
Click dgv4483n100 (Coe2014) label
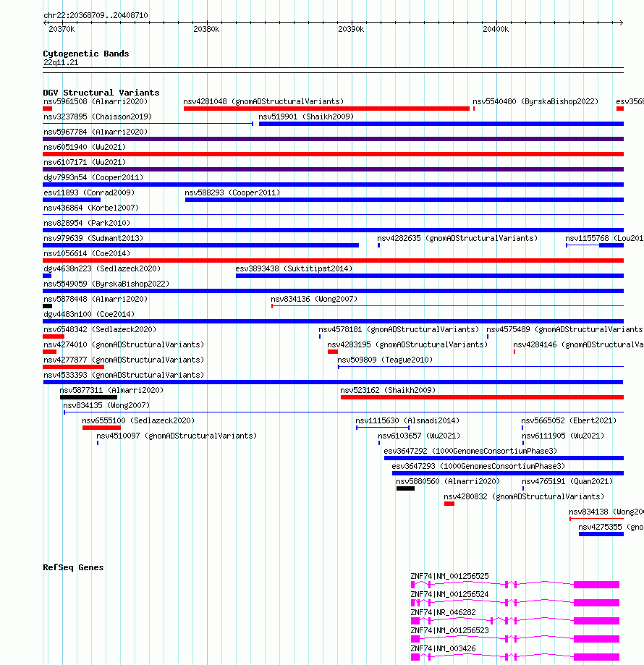[x=88, y=314]
